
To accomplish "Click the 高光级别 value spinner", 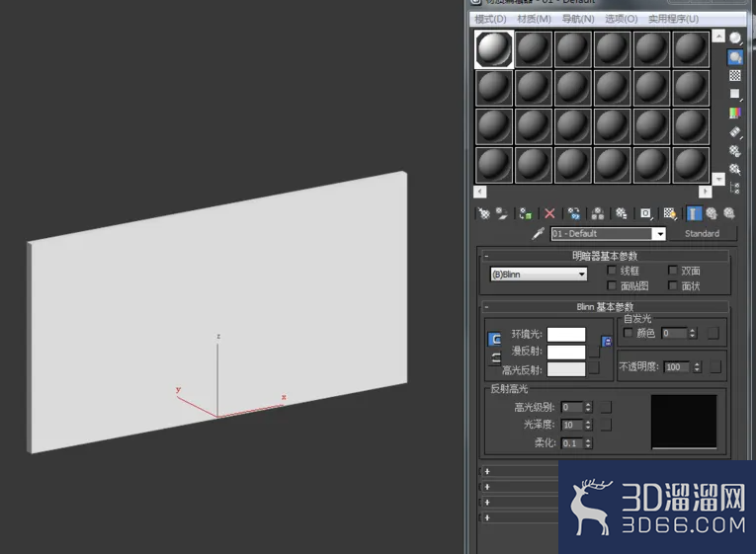I will point(588,407).
